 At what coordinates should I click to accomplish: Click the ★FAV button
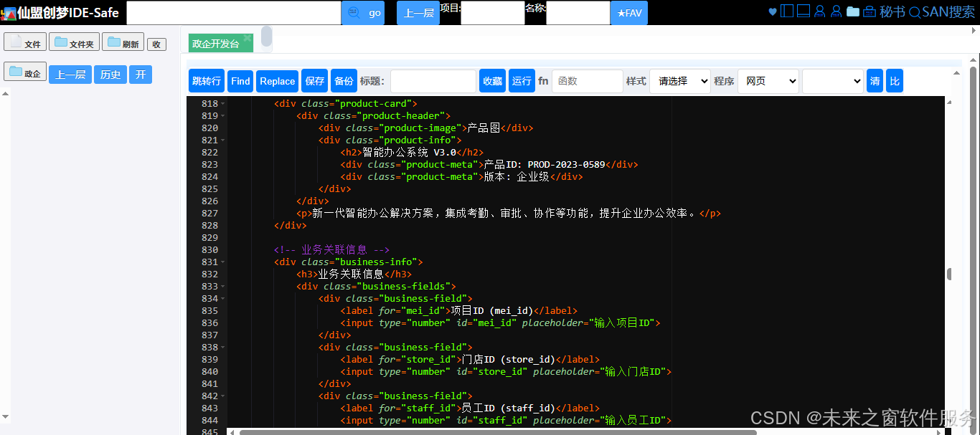click(629, 13)
